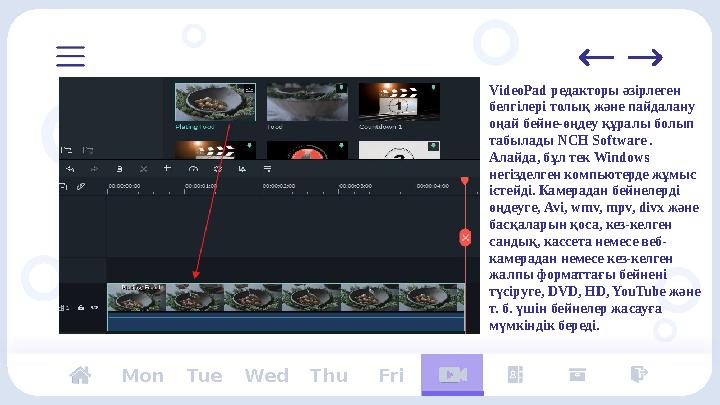The height and width of the screenshot is (405, 720).
Task: Select the Countdown 1 thumbnail
Action: (399, 102)
